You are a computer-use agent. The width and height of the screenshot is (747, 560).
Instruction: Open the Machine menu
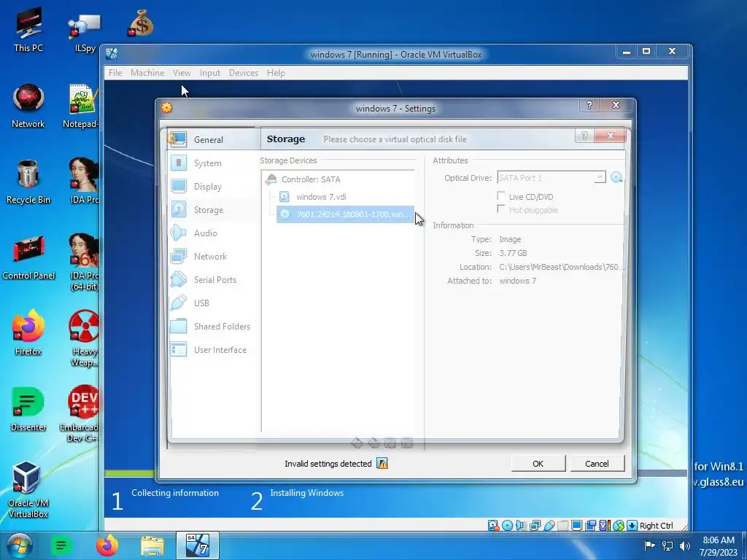tap(147, 73)
